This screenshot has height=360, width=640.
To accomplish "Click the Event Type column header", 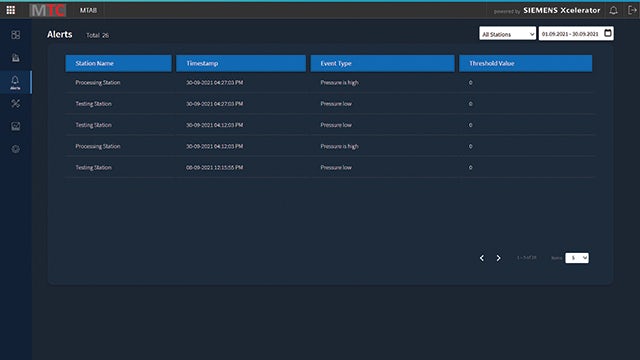I will pos(382,63).
